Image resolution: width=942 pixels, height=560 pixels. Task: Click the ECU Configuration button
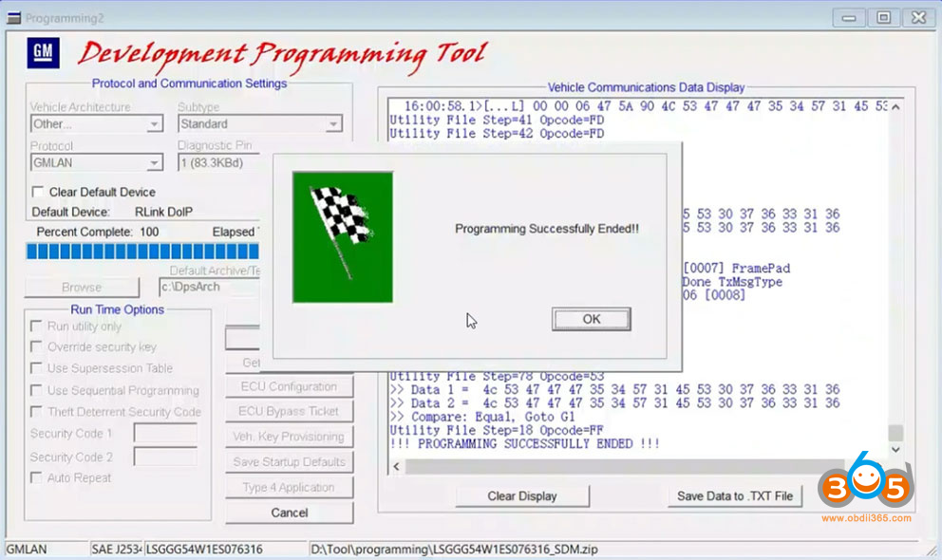(x=289, y=386)
